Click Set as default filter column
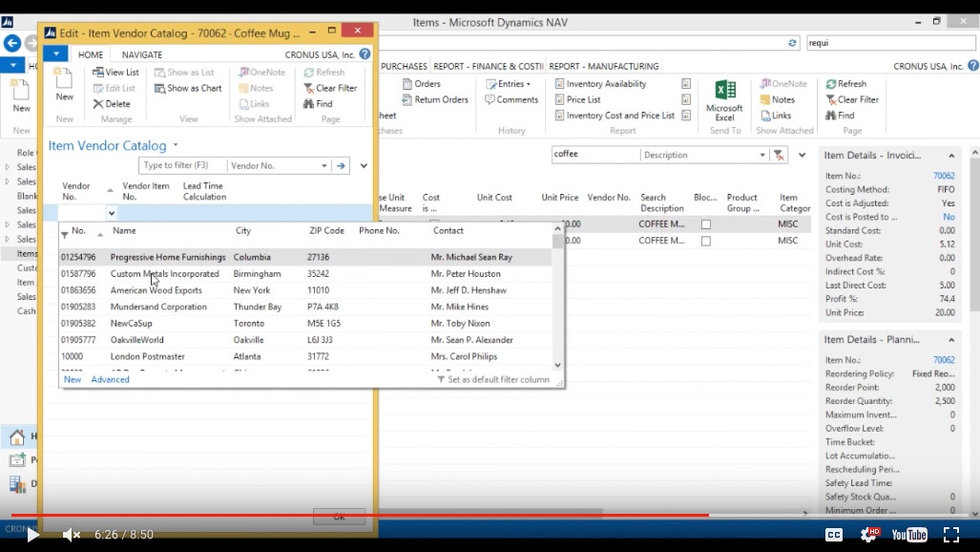The height and width of the screenshot is (552, 980). [493, 380]
